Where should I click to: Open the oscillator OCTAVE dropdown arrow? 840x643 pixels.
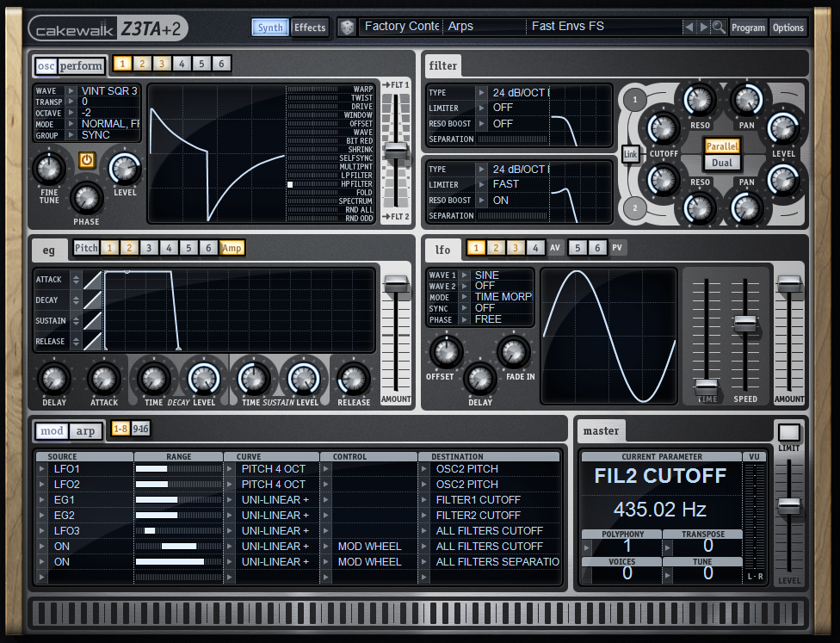(x=71, y=113)
